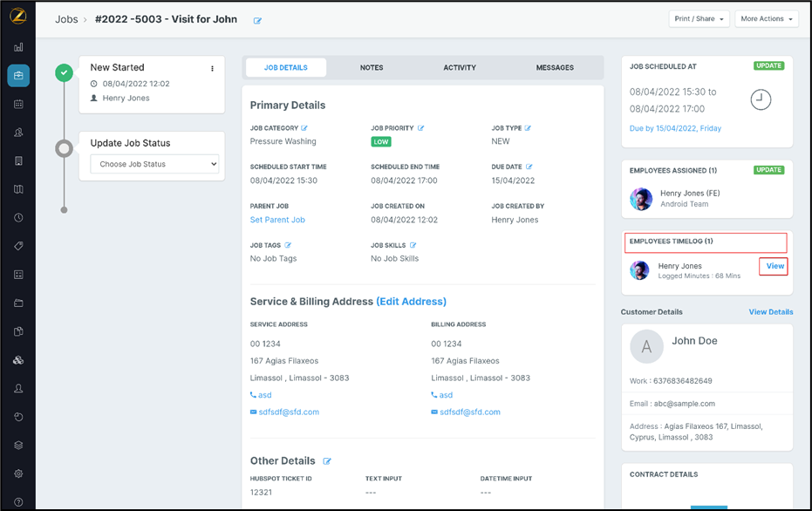The image size is (812, 511).
Task: Click the Set Parent Job link
Action: (277, 220)
